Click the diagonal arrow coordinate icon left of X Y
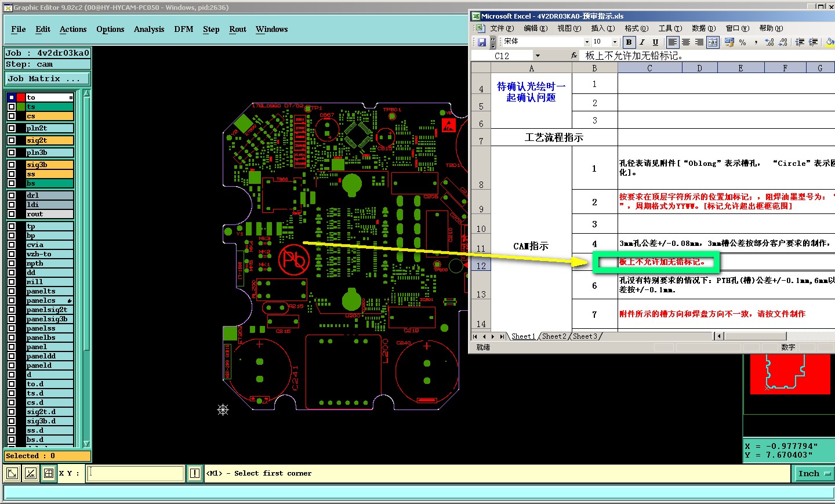This screenshot has width=835, height=504. click(x=12, y=473)
